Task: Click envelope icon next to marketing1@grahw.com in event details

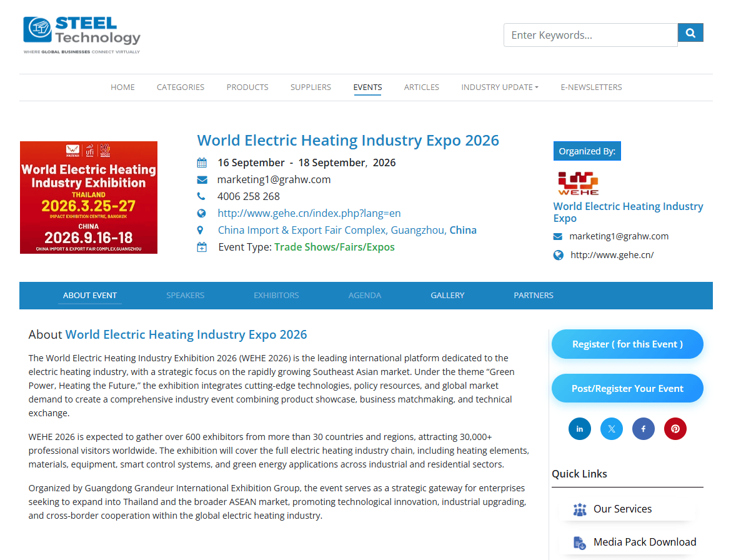Action: tap(202, 179)
